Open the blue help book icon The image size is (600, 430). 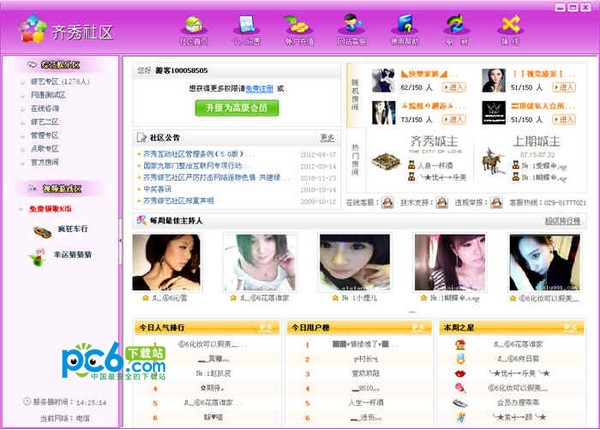tap(405, 24)
